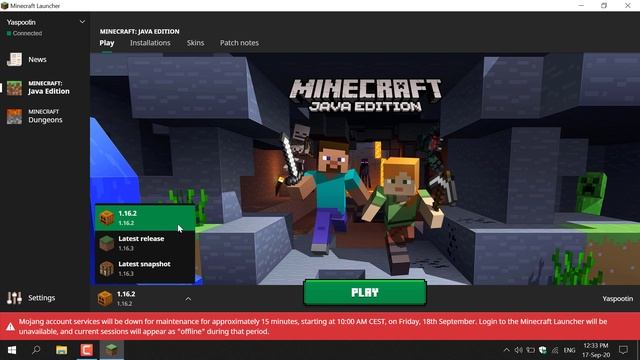Click the MINECRAFT: JAVA EDITION heading

[x=140, y=31]
